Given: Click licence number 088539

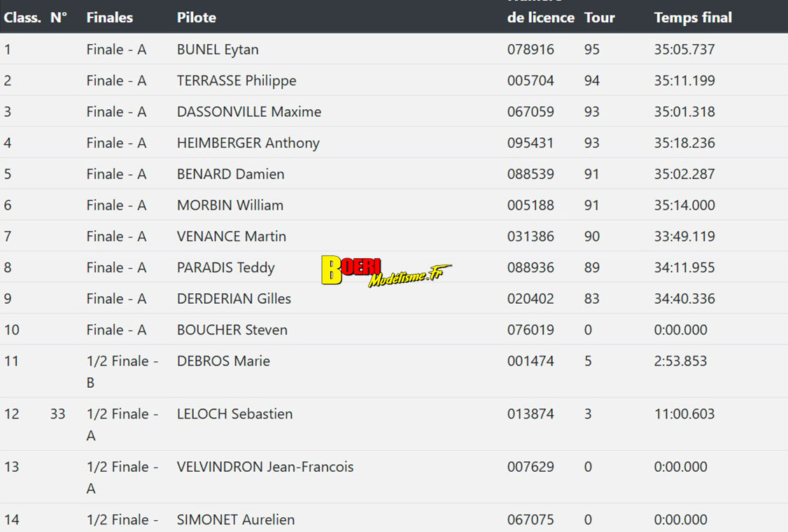Looking at the screenshot, I should (530, 174).
